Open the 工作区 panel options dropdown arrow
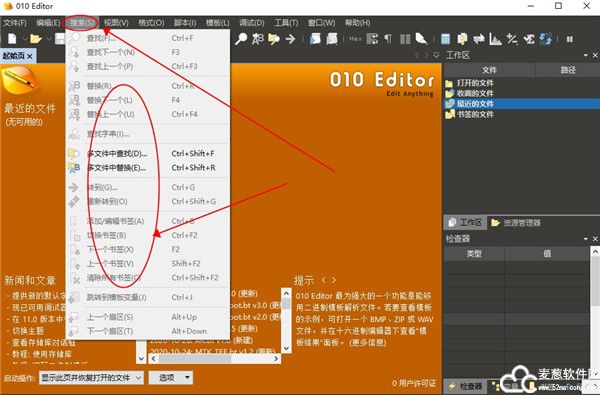Screen dimensions: 600x395 (586, 56)
